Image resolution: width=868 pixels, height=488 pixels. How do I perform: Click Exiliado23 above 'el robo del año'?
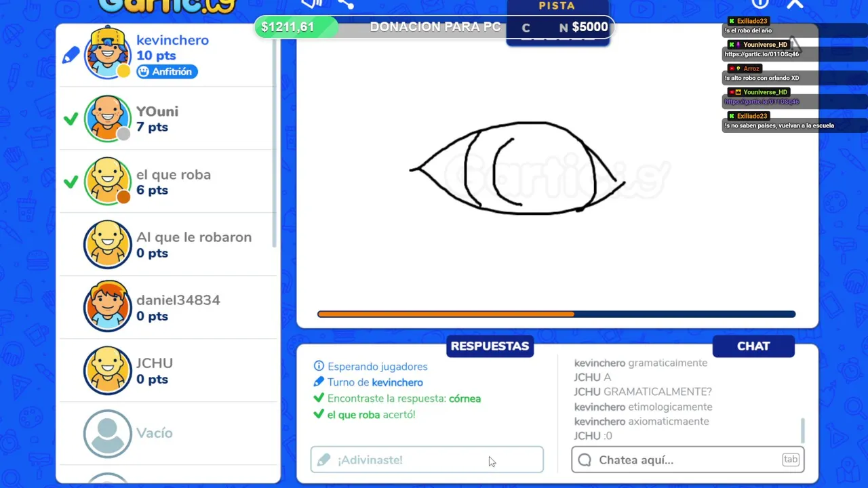[x=752, y=21]
